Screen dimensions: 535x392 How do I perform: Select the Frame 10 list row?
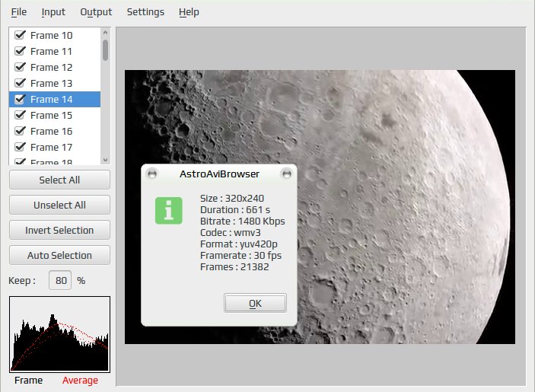coord(55,35)
